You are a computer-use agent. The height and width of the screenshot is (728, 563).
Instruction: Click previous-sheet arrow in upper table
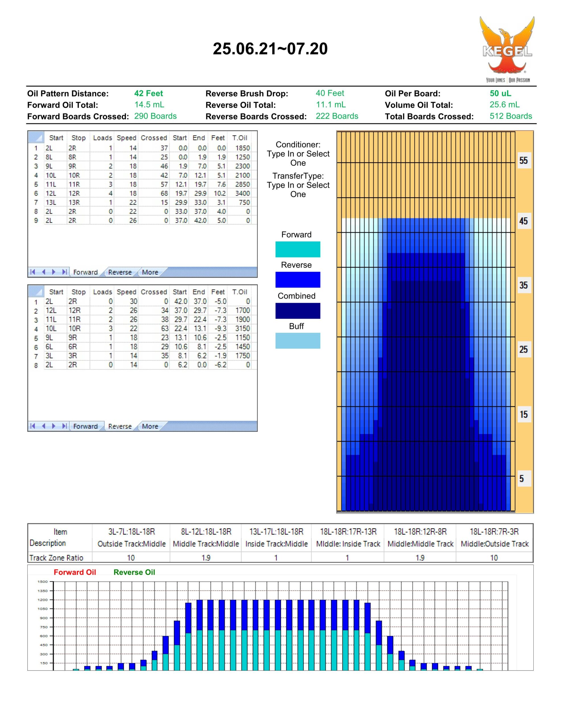point(43,272)
